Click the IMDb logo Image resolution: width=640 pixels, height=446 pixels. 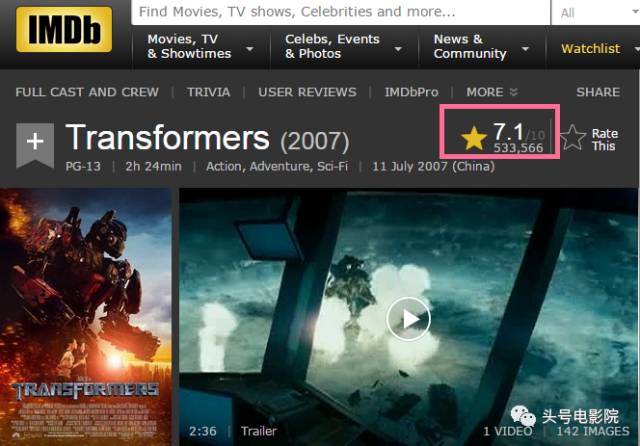64,29
